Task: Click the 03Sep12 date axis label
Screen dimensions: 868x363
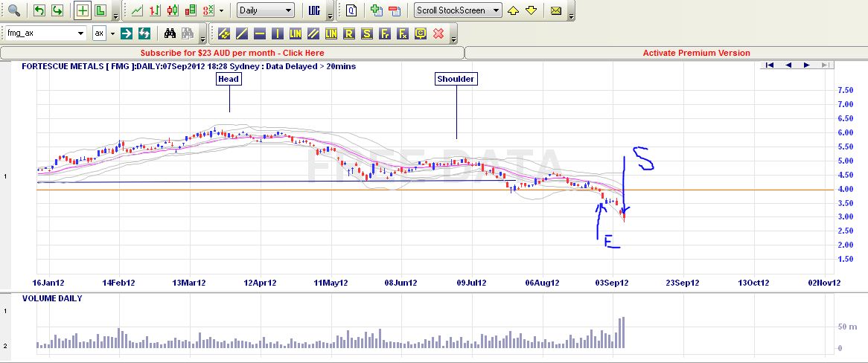Action: pyautogui.click(x=612, y=283)
